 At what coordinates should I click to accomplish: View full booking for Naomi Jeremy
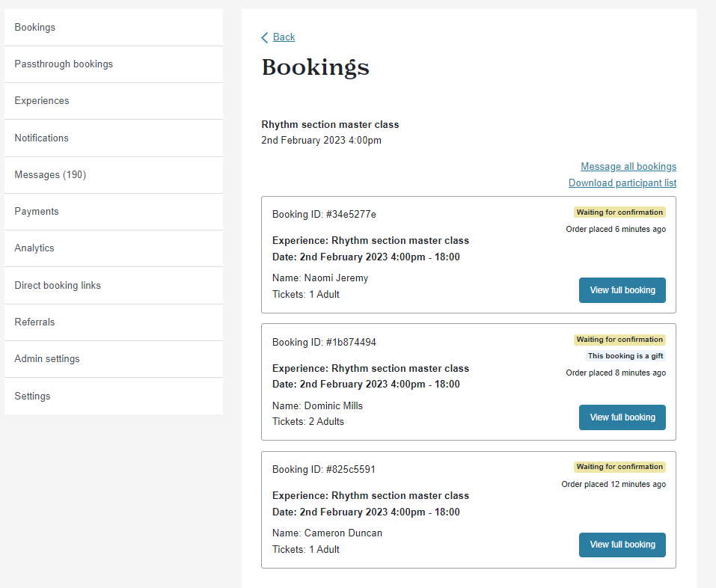622,290
